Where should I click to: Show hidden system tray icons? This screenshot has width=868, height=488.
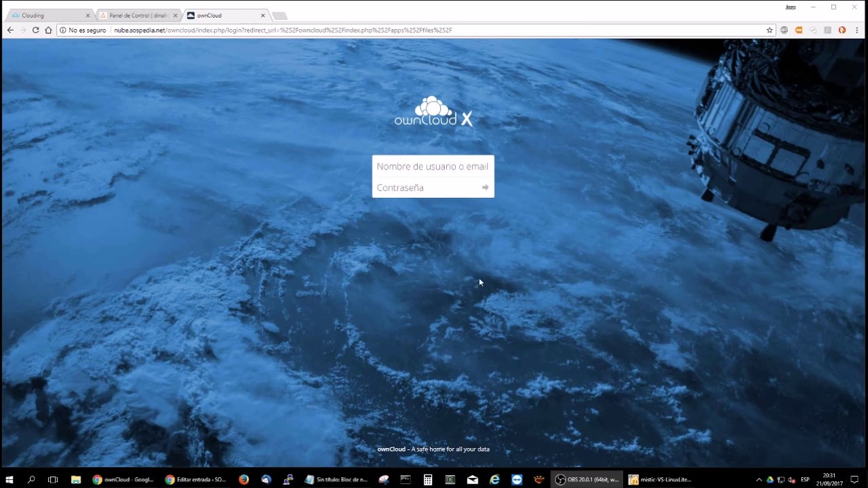pos(759,480)
